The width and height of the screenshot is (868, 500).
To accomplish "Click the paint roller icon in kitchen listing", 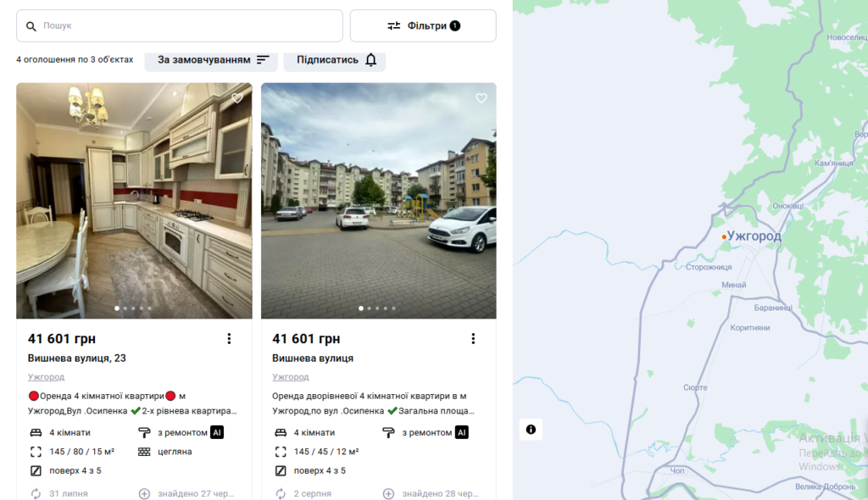I will 144,432.
